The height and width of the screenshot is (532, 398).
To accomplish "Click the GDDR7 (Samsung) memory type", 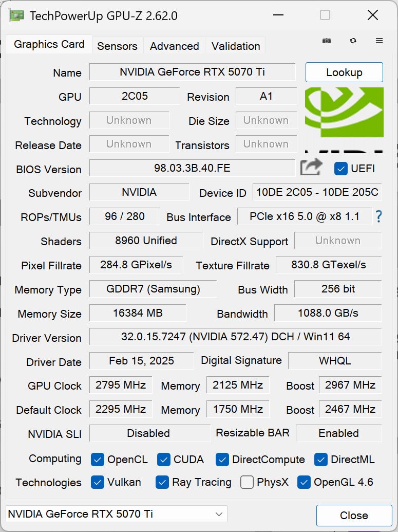I will point(153,289).
